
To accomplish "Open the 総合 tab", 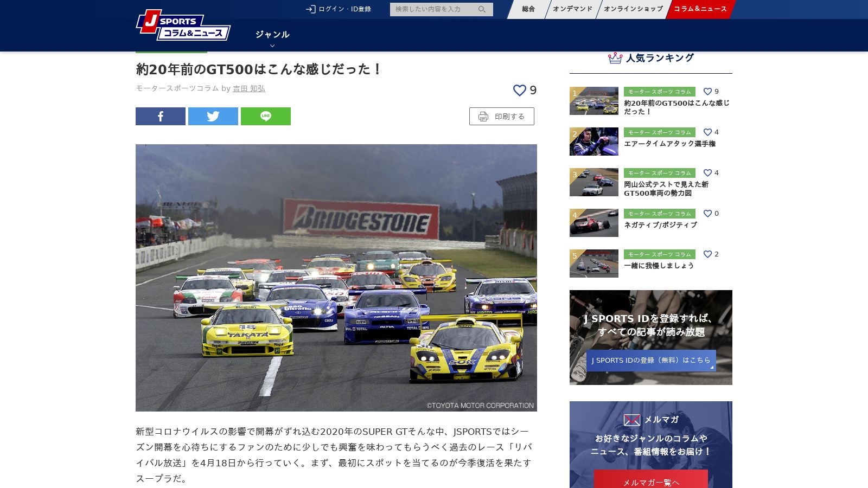I will (528, 9).
